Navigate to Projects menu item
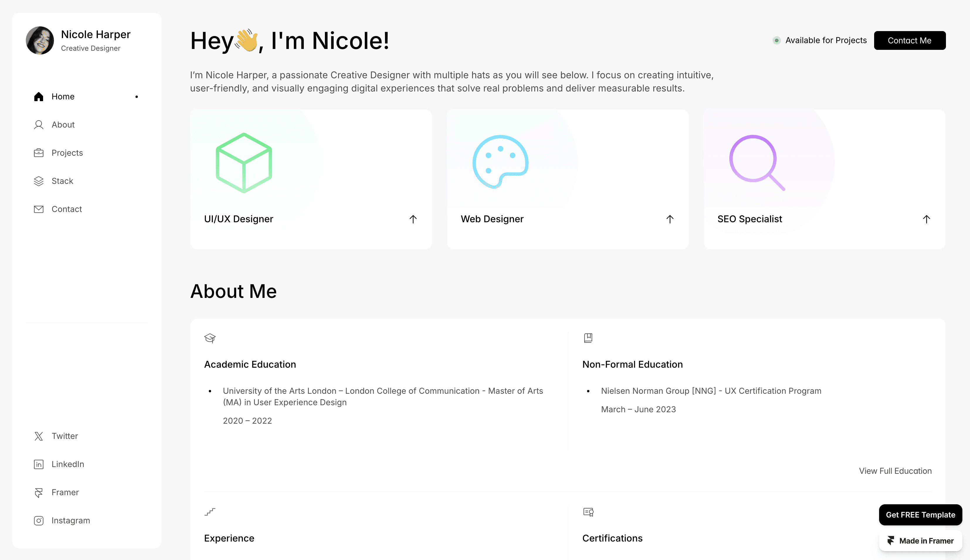970x560 pixels. [x=67, y=153]
